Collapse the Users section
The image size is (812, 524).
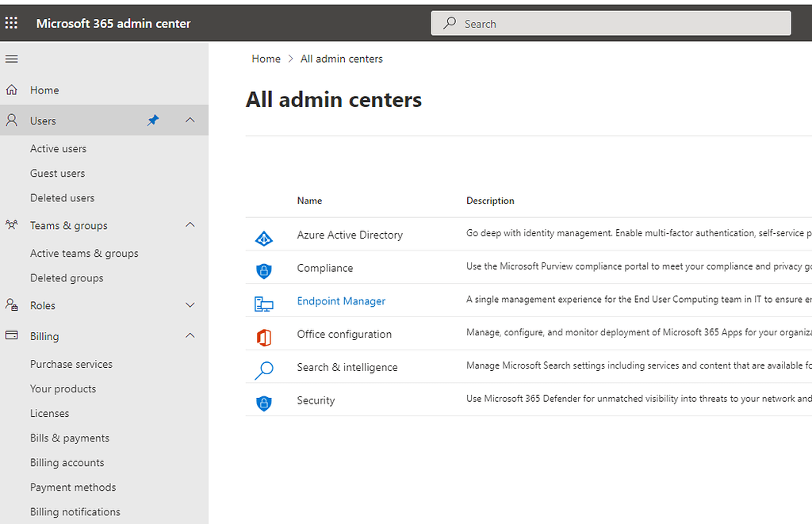[190, 120]
